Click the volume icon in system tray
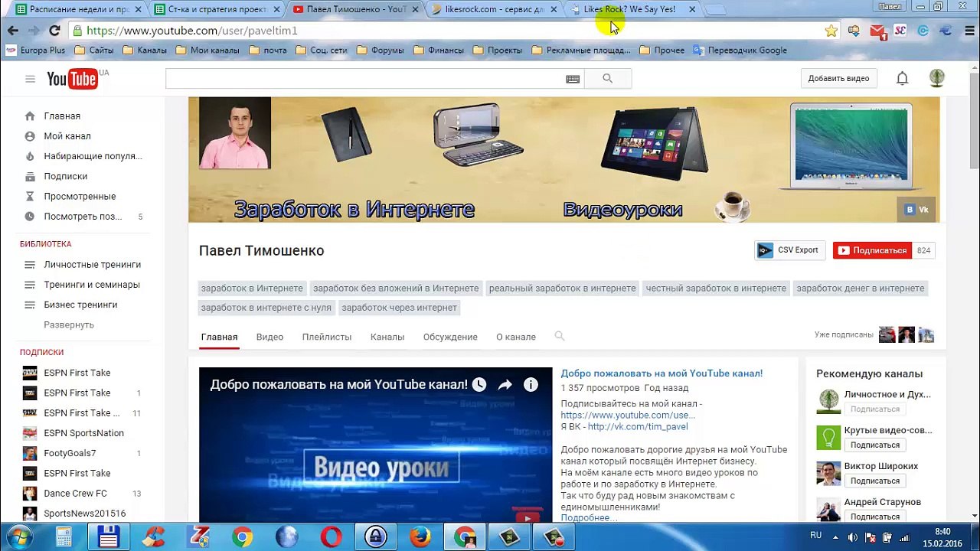 pos(854,537)
